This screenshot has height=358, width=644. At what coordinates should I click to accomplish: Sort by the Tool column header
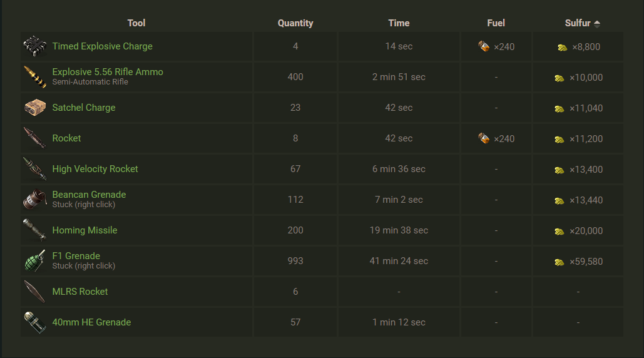(x=136, y=23)
